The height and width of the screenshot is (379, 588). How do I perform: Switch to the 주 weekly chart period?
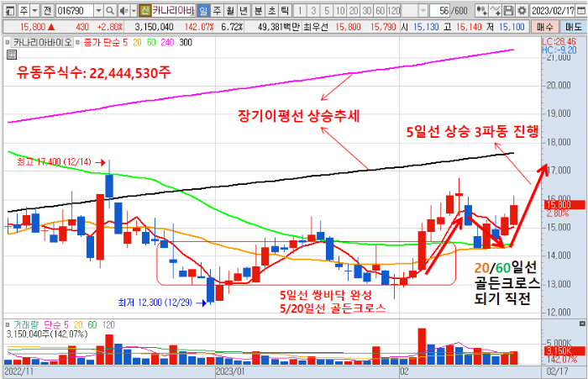point(217,11)
